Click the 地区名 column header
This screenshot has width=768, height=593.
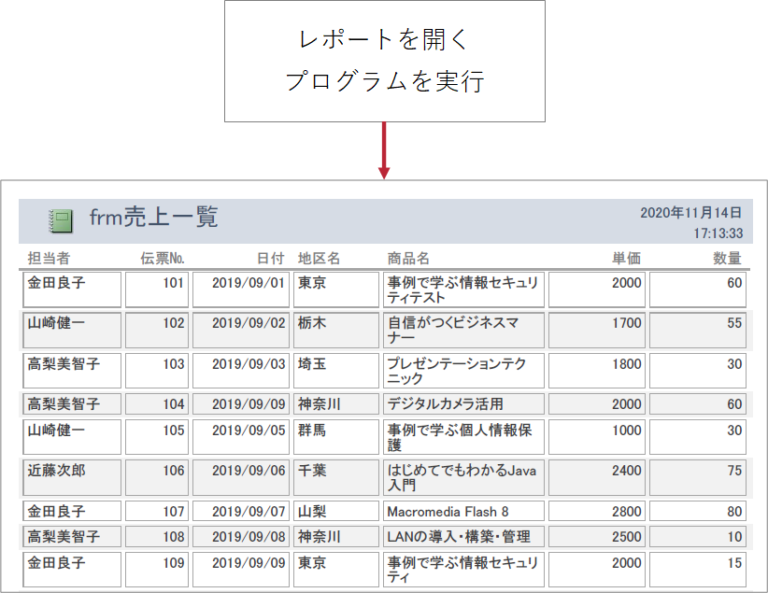pyautogui.click(x=319, y=258)
